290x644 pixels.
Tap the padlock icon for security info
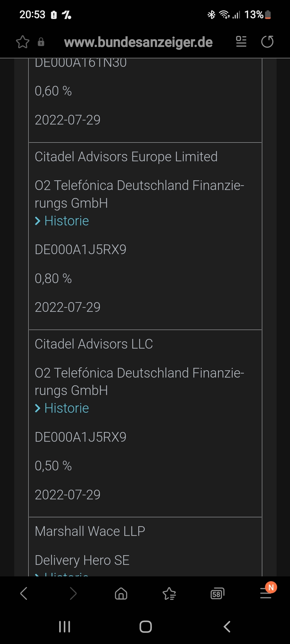point(41,42)
